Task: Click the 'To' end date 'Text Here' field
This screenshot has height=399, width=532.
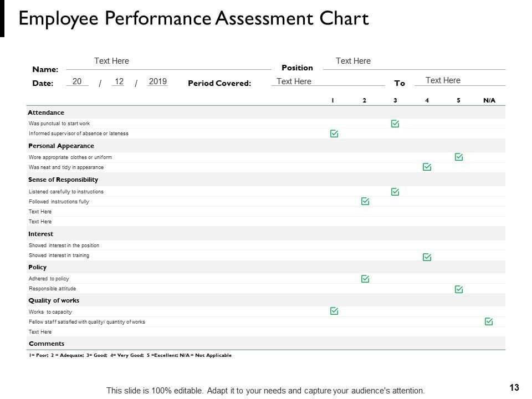Action: coord(443,80)
